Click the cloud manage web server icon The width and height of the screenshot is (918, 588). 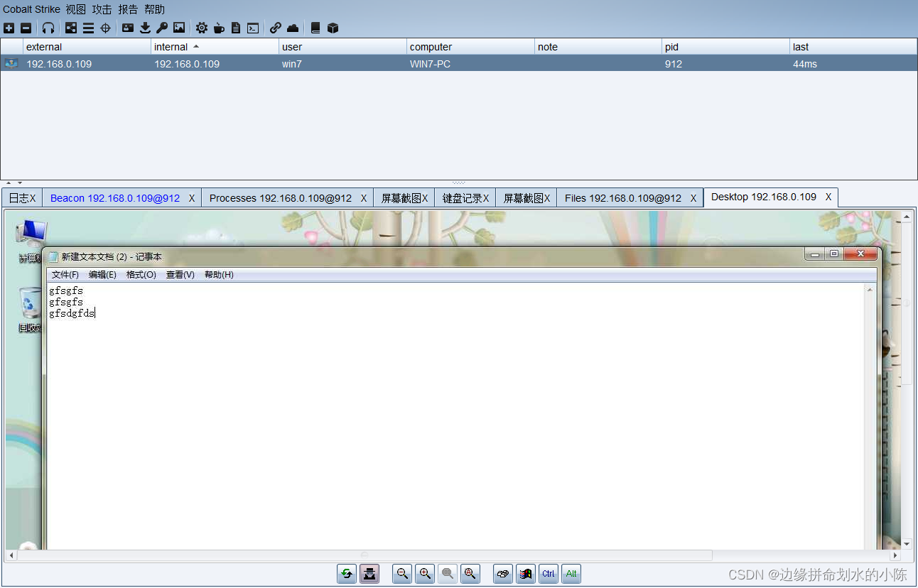coord(293,28)
